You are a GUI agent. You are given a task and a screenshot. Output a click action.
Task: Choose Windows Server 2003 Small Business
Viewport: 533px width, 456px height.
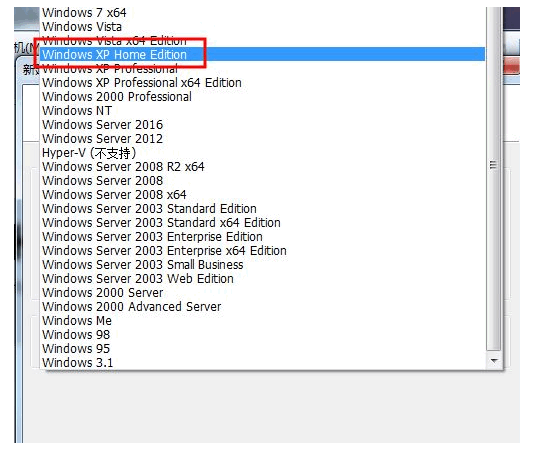click(263, 265)
